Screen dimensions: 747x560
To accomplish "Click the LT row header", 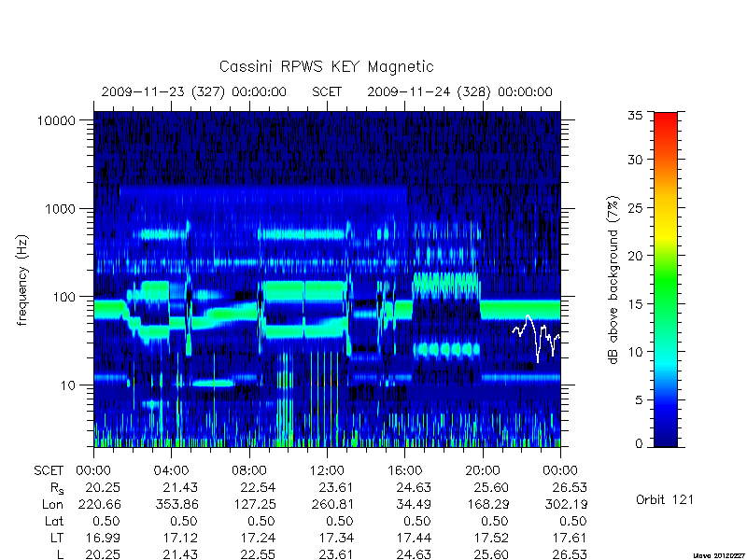I will click(57, 538).
